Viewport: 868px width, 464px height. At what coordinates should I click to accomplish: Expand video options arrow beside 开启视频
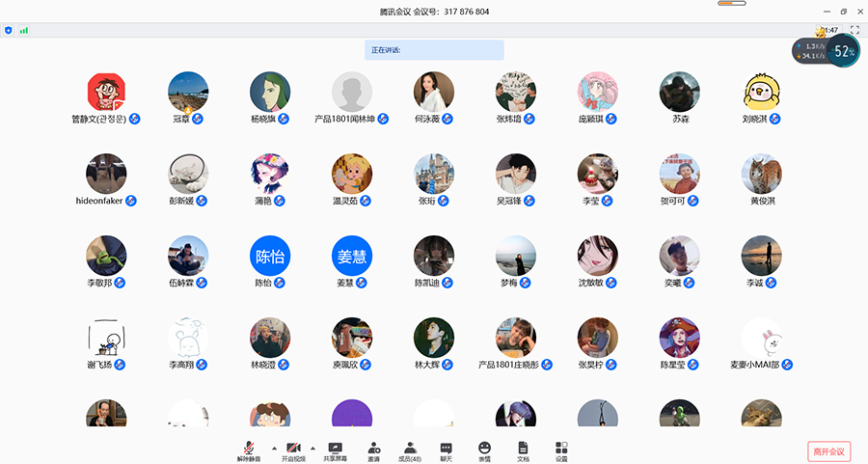click(315, 449)
